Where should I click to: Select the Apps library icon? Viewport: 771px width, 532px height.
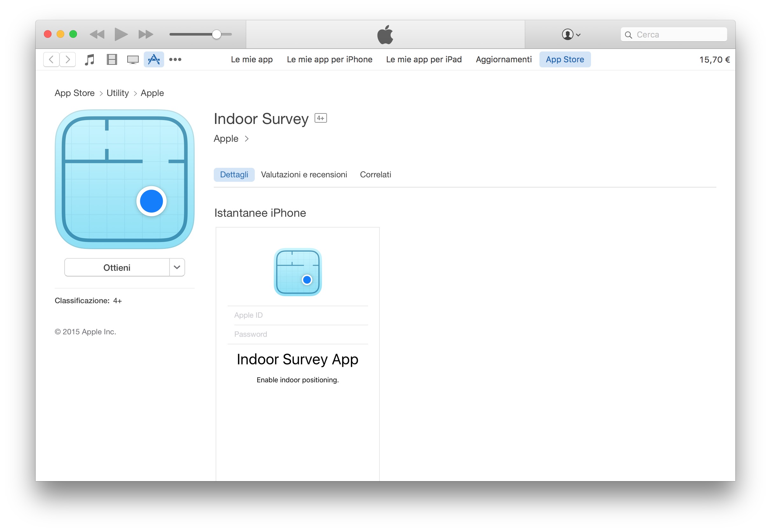pos(154,60)
